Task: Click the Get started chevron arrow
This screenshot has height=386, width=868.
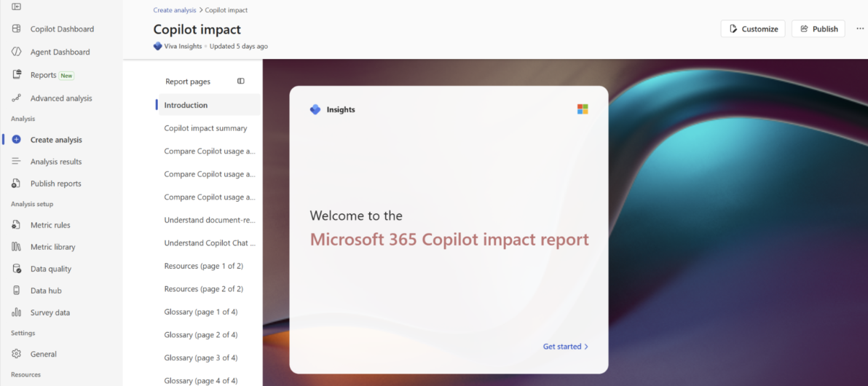Action: tap(586, 347)
